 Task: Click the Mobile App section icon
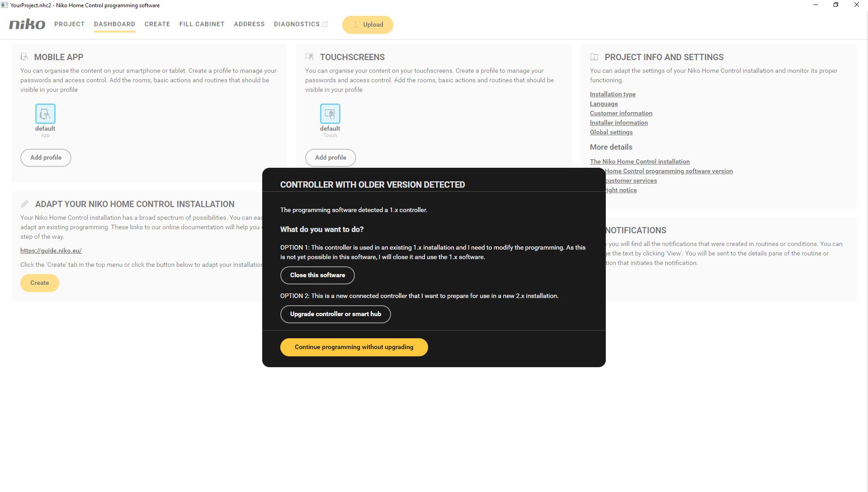click(24, 57)
